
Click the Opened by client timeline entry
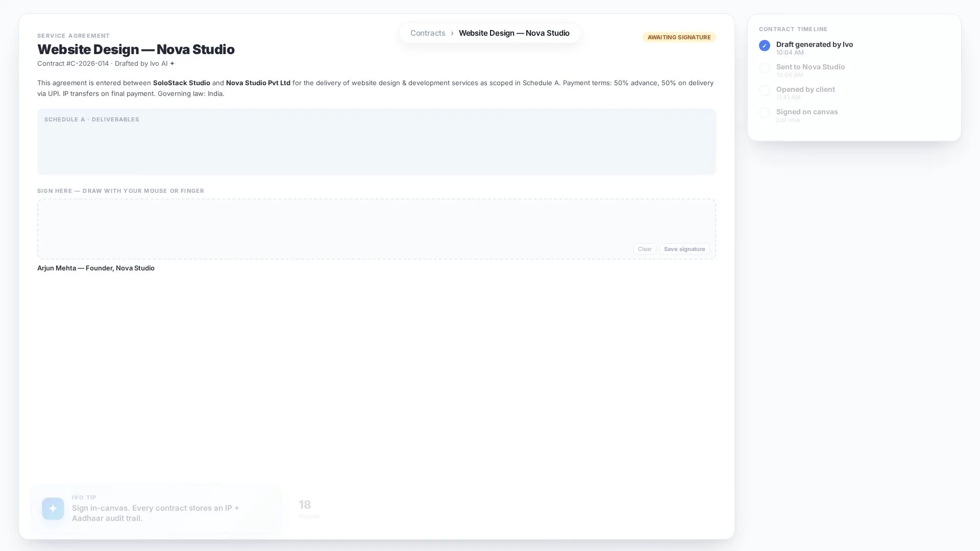pos(805,93)
